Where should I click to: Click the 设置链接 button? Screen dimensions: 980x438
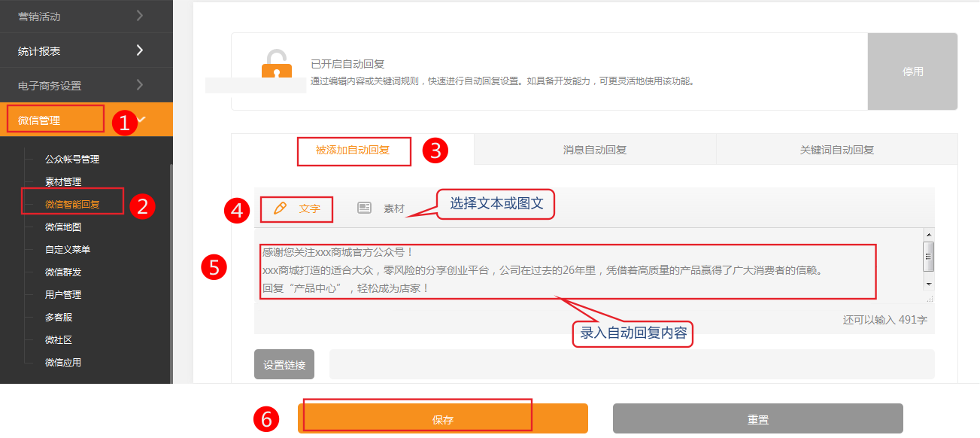pyautogui.click(x=284, y=365)
